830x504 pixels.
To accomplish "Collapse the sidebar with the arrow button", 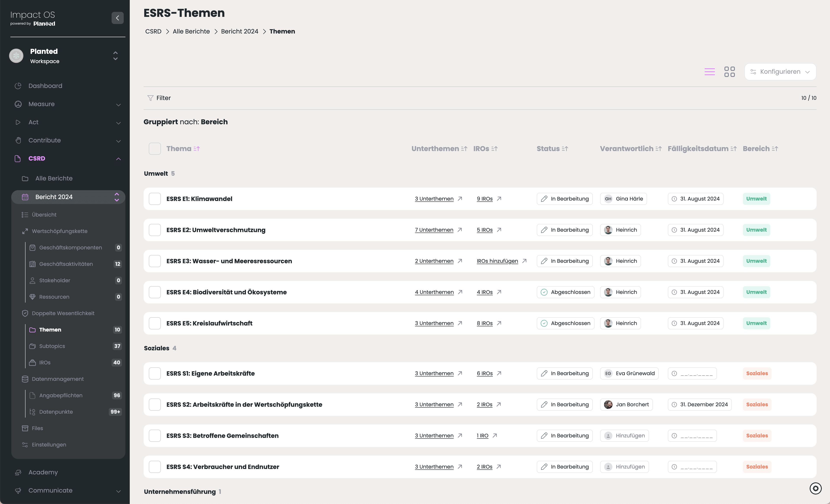I will click(x=117, y=18).
